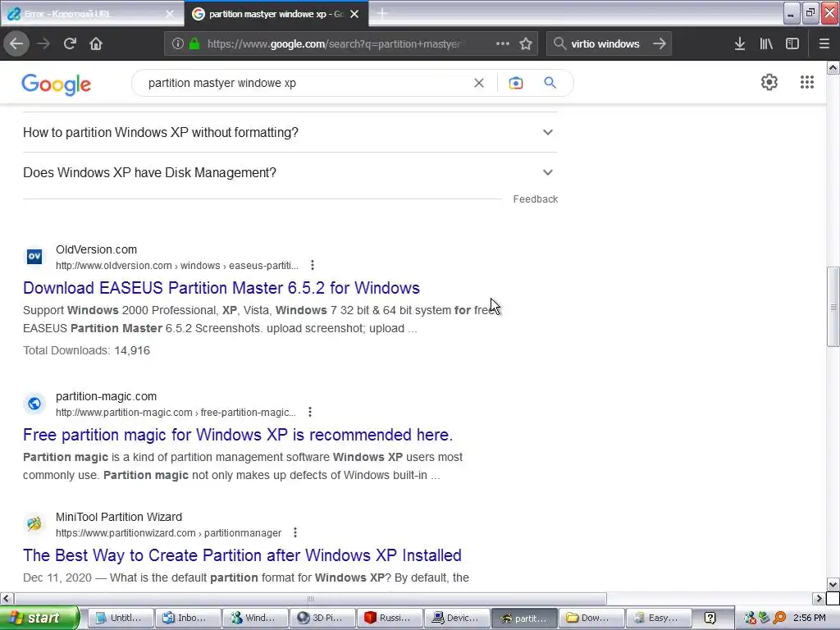Reload the current page
This screenshot has height=630, width=840.
coord(70,43)
